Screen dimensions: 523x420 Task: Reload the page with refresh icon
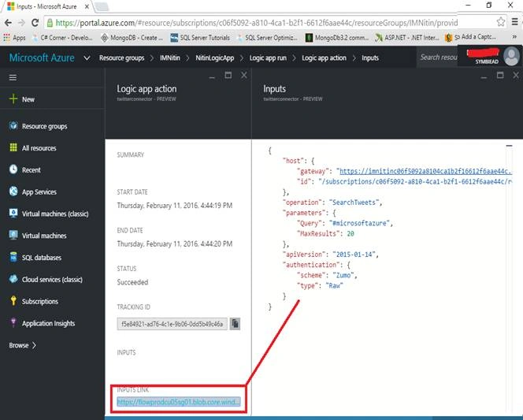pos(35,23)
